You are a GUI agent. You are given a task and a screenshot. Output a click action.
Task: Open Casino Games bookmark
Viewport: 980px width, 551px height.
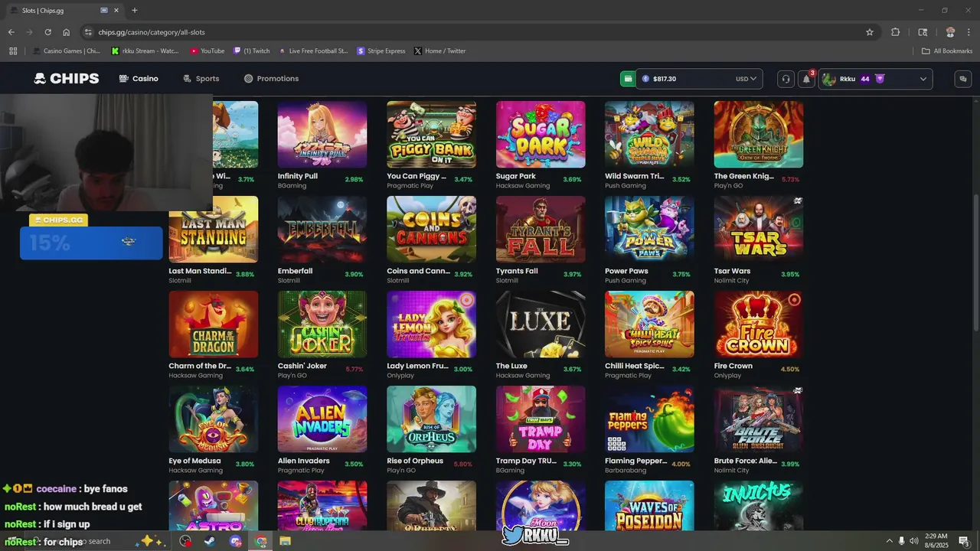pyautogui.click(x=67, y=51)
